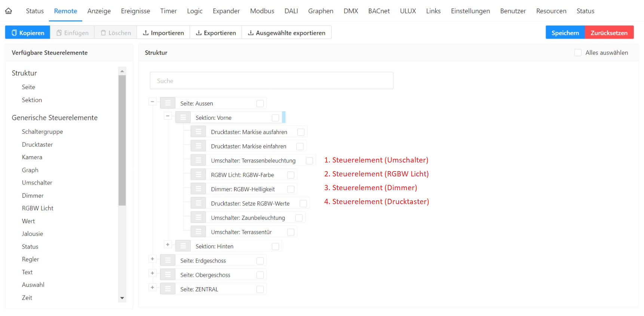Click drag handle of Drucktaster: Markise ausfahren
This screenshot has height=316, width=644.
[199, 132]
